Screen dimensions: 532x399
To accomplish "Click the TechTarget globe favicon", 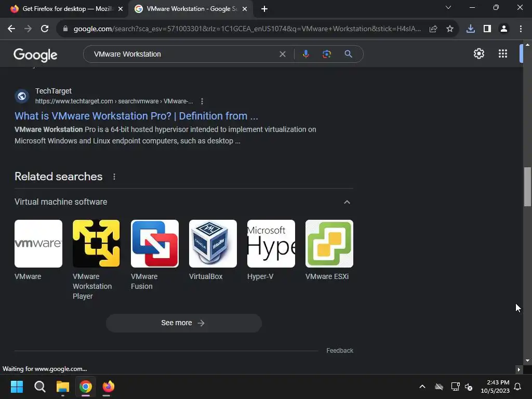I will [22, 96].
